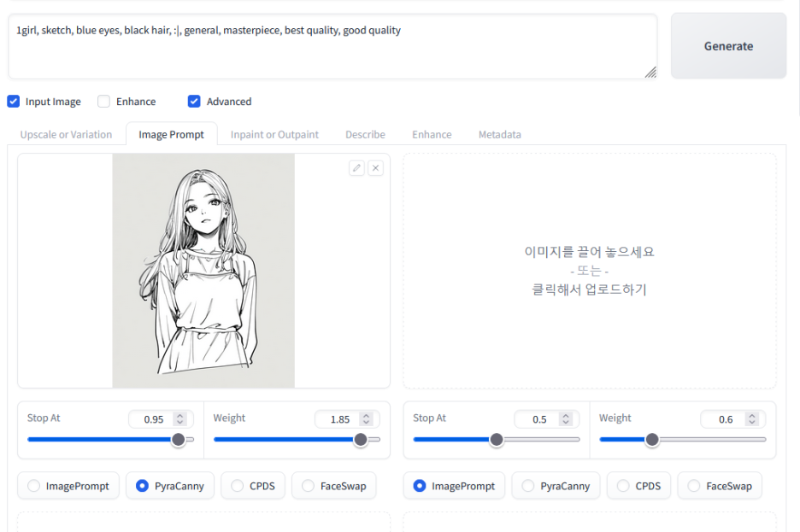The height and width of the screenshot is (532, 800).
Task: Select ImagePrompt radio for the second image slot
Action: click(420, 486)
